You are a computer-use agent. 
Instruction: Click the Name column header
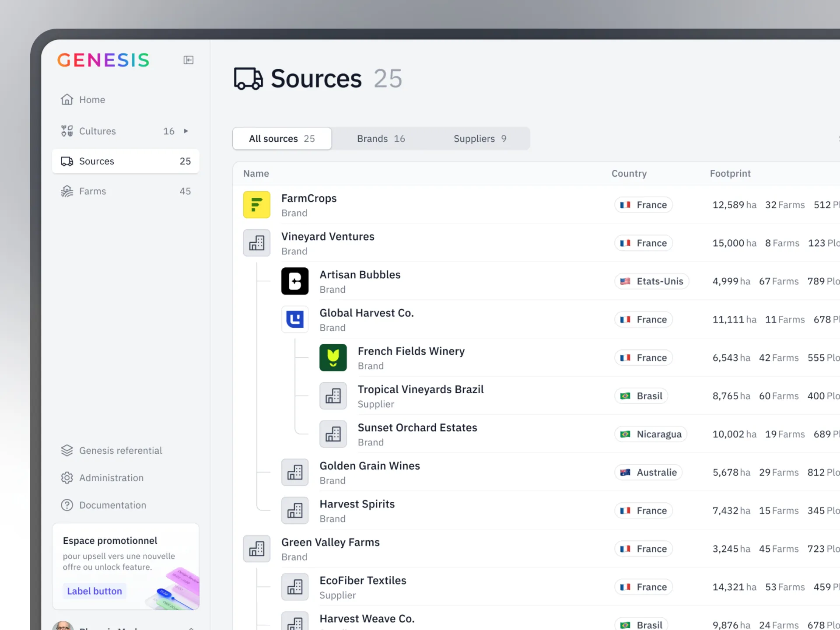pyautogui.click(x=256, y=173)
